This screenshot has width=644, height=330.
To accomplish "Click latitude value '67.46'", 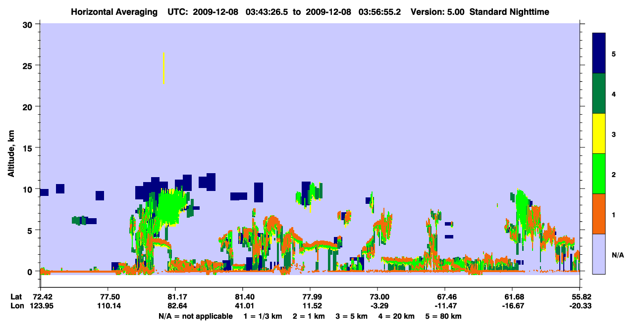I will coord(445,296).
